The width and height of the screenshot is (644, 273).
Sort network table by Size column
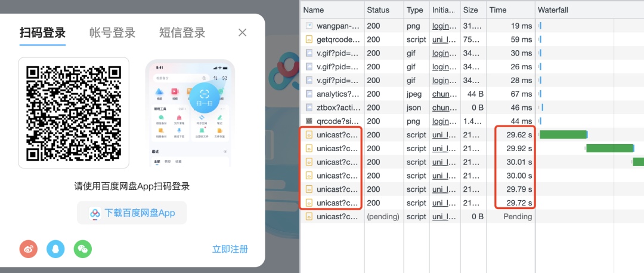[473, 10]
